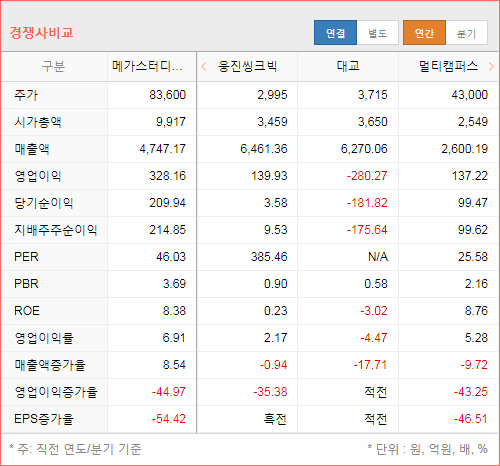Click the 43,000 stock price value

(470, 95)
